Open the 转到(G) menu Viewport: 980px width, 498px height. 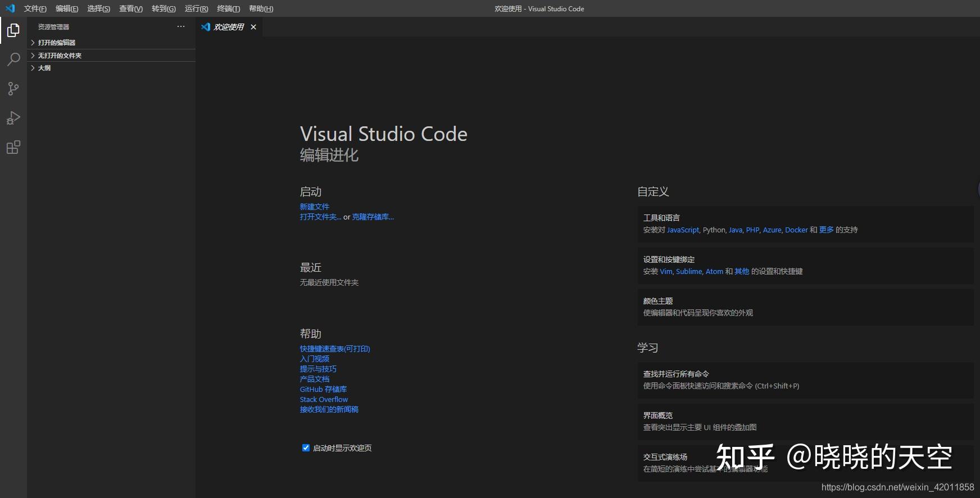point(164,8)
